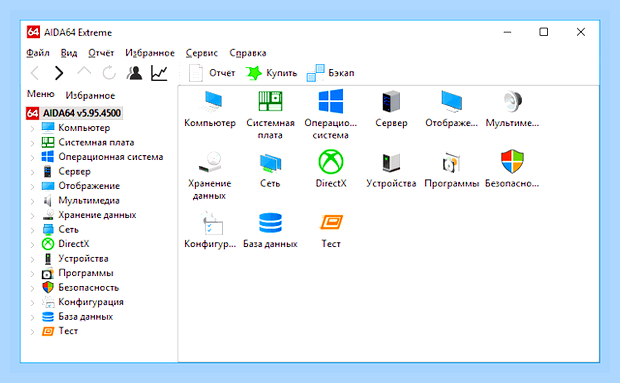The width and height of the screenshot is (620, 383).
Task: Expand the Мультимедиа tree node
Action: coord(32,201)
